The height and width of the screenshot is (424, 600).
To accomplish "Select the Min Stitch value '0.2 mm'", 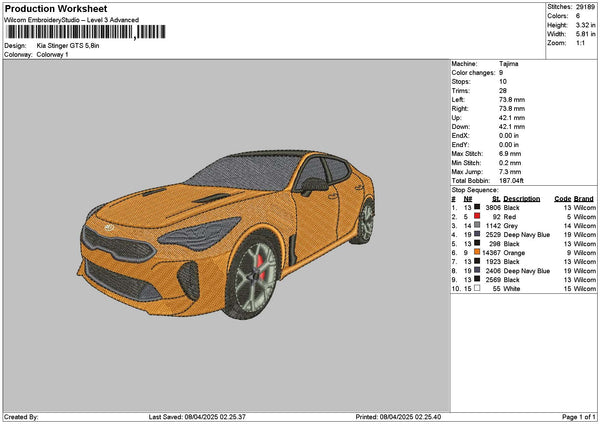I will pos(510,163).
